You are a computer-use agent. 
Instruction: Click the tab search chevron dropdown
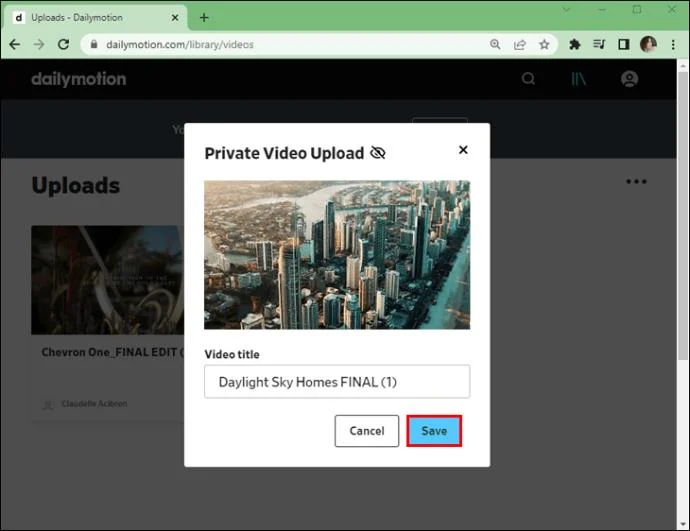(566, 9)
